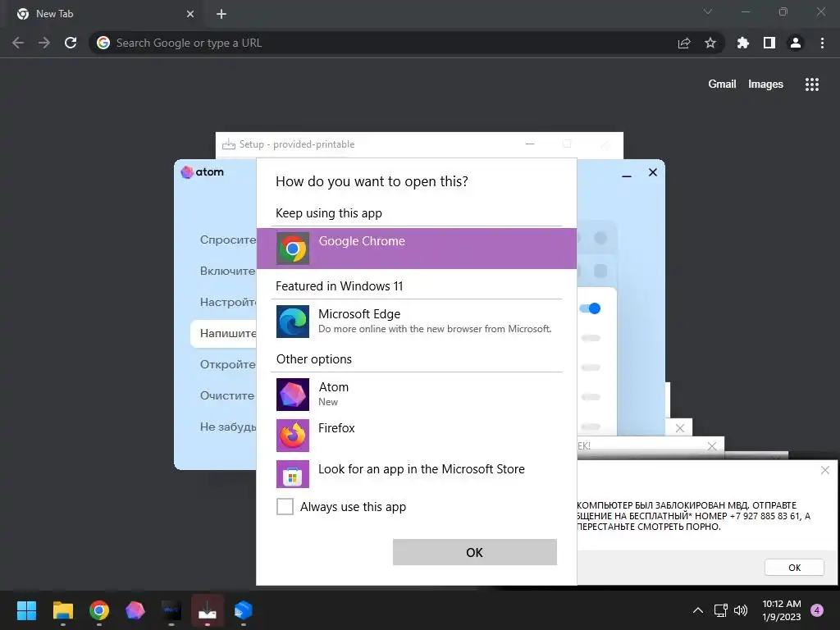Select Откройте item in Atom sidebar

(228, 364)
